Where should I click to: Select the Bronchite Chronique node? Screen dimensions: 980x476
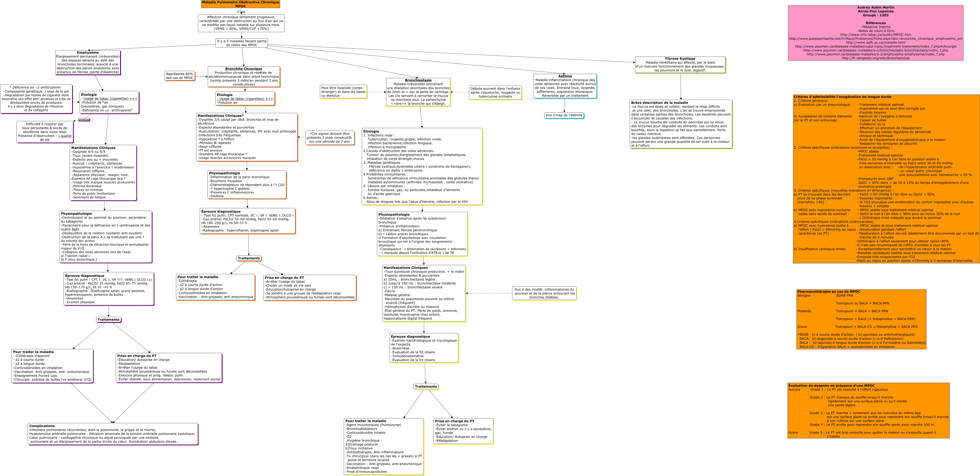click(x=243, y=77)
